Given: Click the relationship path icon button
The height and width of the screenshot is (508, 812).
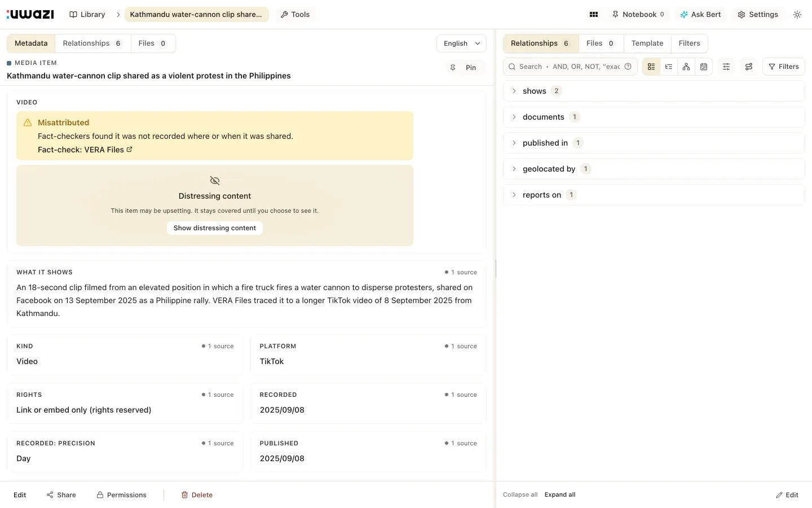Looking at the screenshot, I should tap(749, 67).
